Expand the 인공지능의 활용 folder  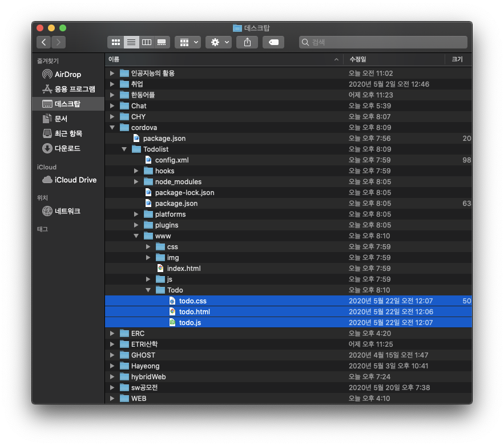(x=112, y=73)
